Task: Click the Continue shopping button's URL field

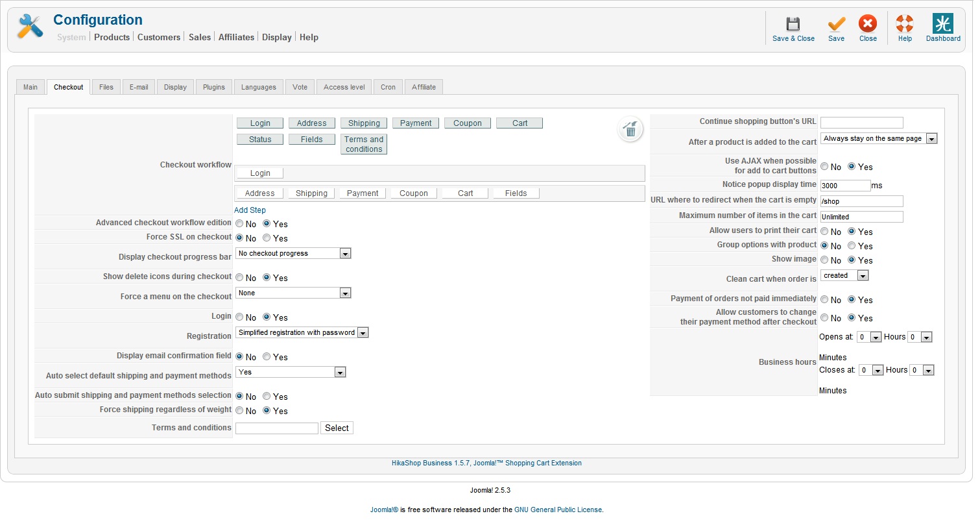Action: (x=862, y=123)
